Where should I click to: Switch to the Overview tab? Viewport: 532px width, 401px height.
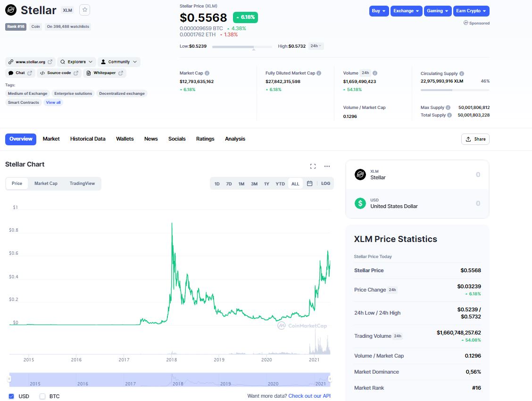click(21, 139)
